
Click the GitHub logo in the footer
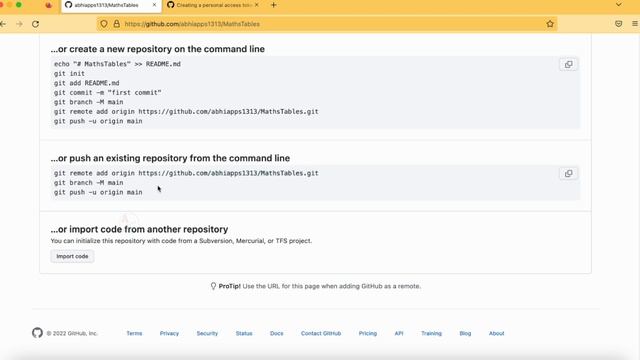click(37, 333)
